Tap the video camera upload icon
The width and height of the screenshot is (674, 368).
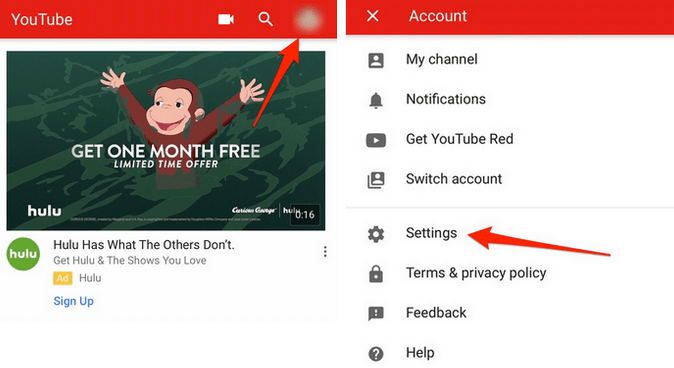[226, 19]
